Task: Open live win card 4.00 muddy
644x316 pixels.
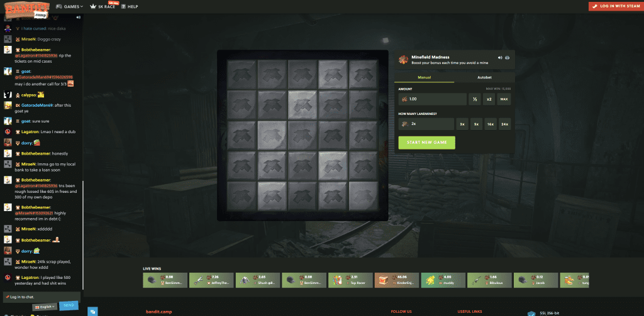Action: tap(443, 280)
